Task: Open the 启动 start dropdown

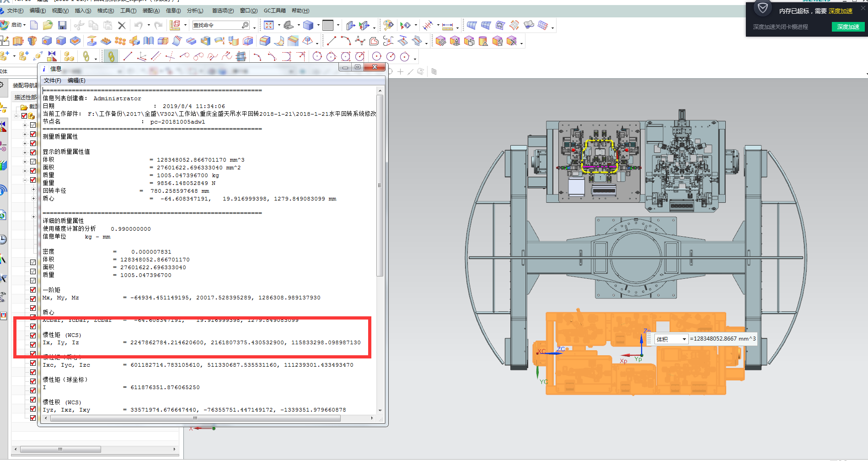Action: [18, 25]
